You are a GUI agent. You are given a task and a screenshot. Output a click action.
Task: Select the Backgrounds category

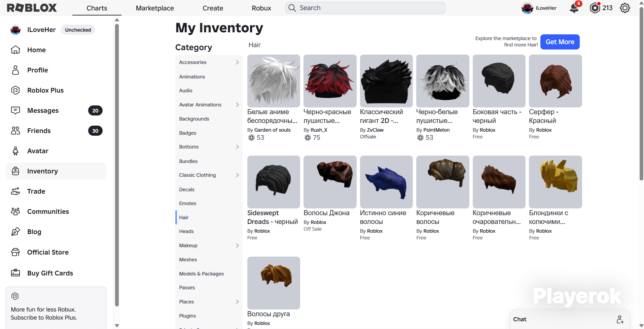pyautogui.click(x=209, y=119)
